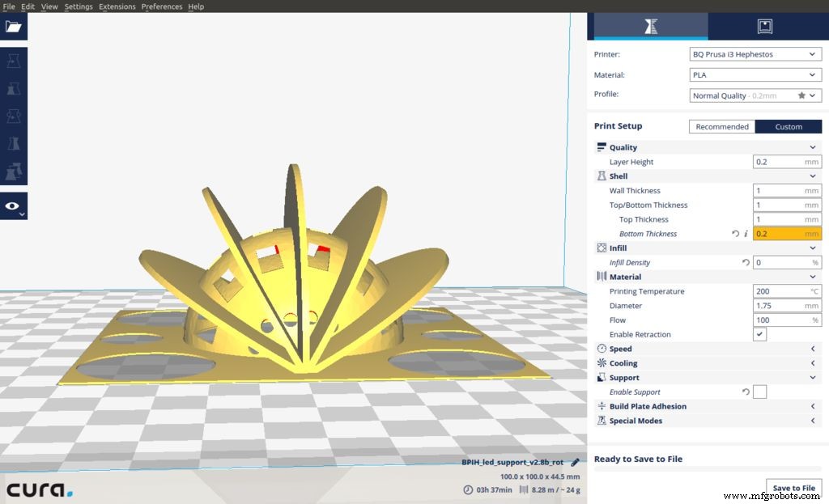
Task: Switch to the Monitor tab icon
Action: [764, 27]
